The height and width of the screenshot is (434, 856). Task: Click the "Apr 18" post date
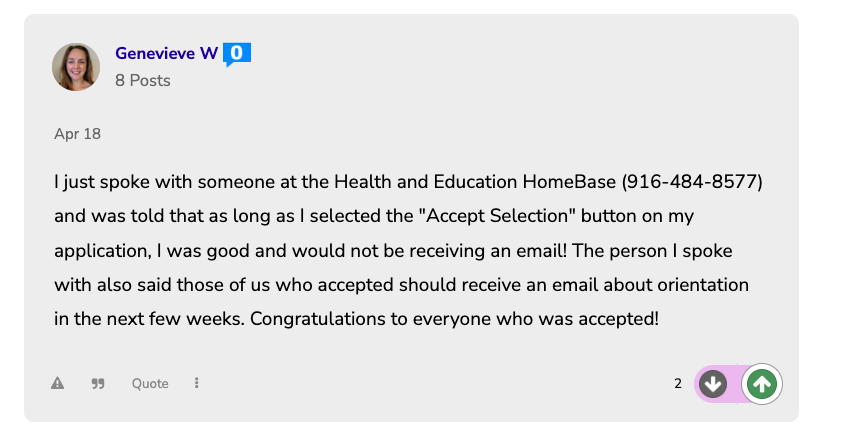coord(77,134)
